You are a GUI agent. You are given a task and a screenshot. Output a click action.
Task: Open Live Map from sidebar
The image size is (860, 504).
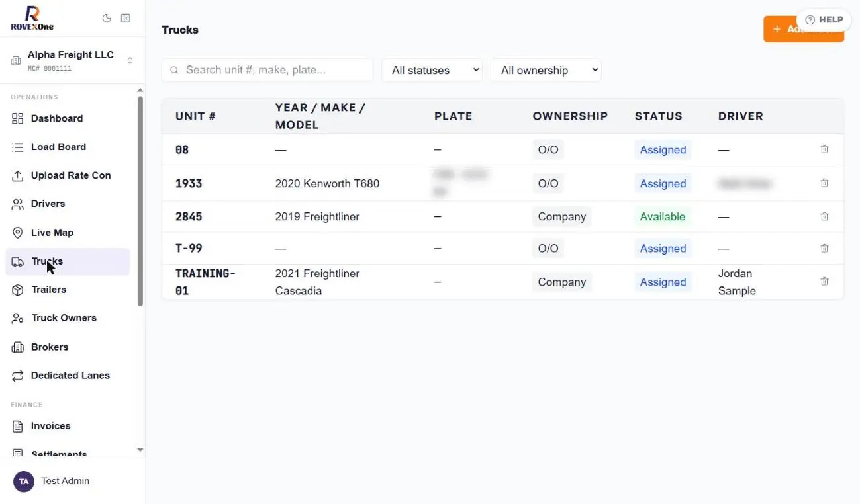point(68,233)
